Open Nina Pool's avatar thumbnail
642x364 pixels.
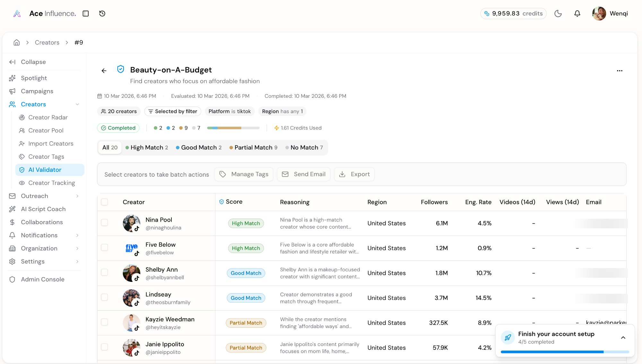(131, 223)
